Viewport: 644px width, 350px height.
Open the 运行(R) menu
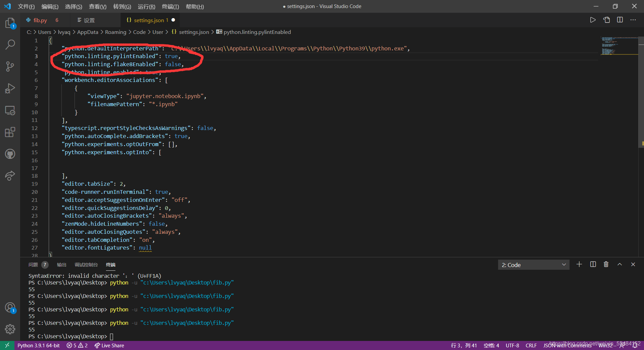[x=147, y=6]
